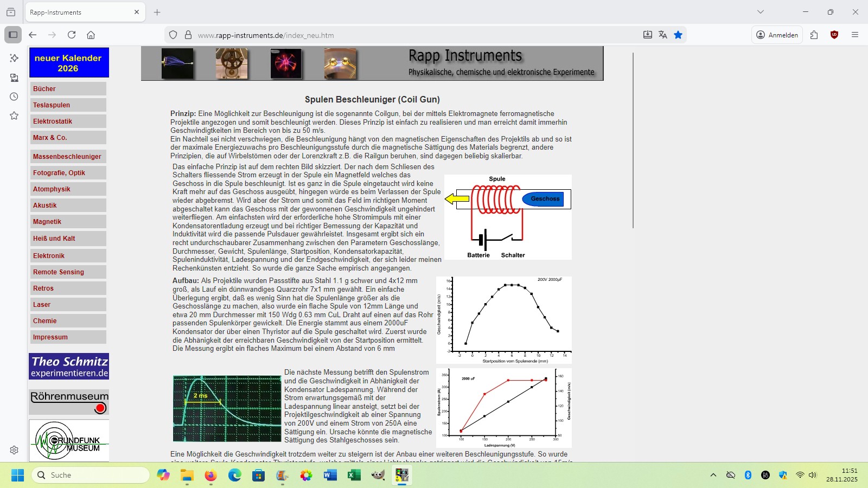Open Firefox application hamburger menu
868x488 pixels.
[x=855, y=35]
